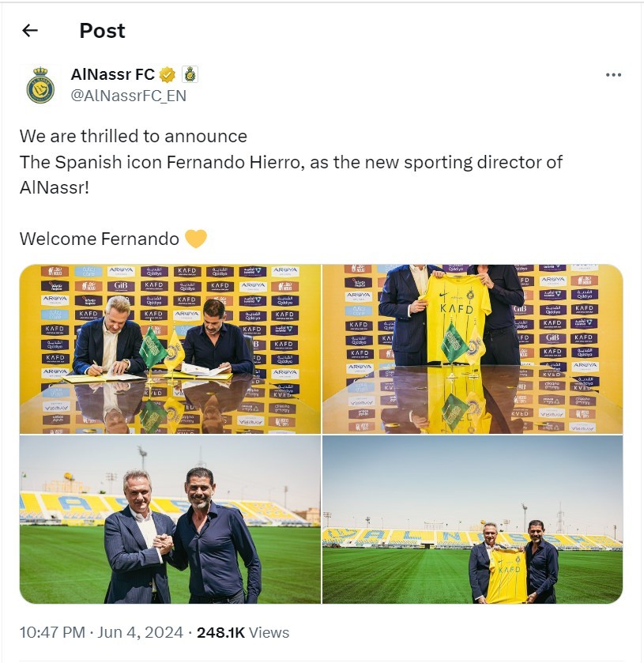Click the yellow heart emoji
Image resolution: width=644 pixels, height=663 pixels.
point(195,239)
